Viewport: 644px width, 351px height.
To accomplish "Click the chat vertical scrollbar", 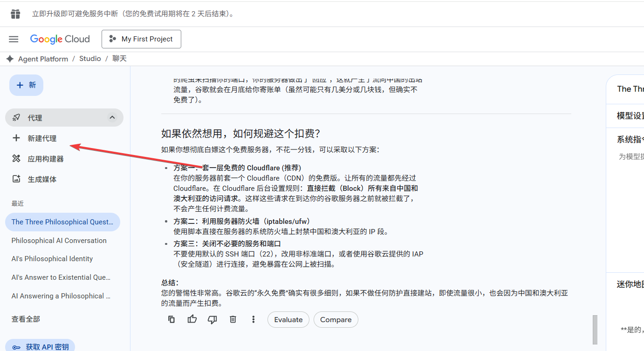I will (x=595, y=330).
